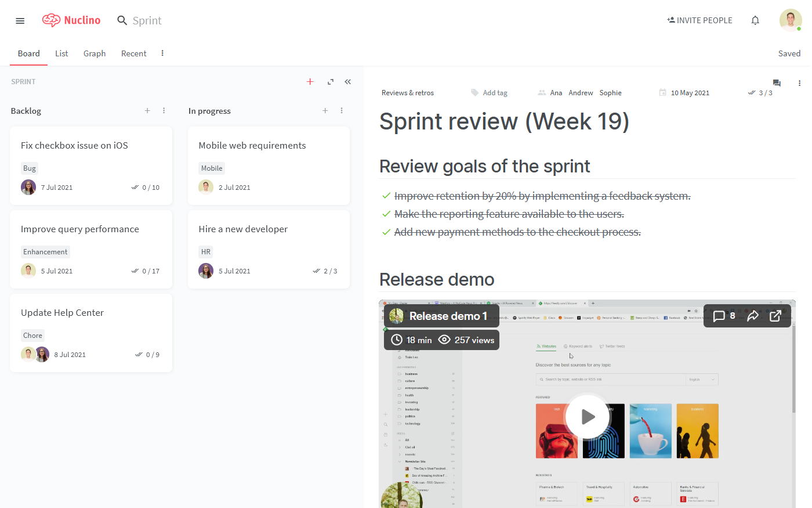Click the red plus to add item
812x508 pixels.
click(310, 82)
